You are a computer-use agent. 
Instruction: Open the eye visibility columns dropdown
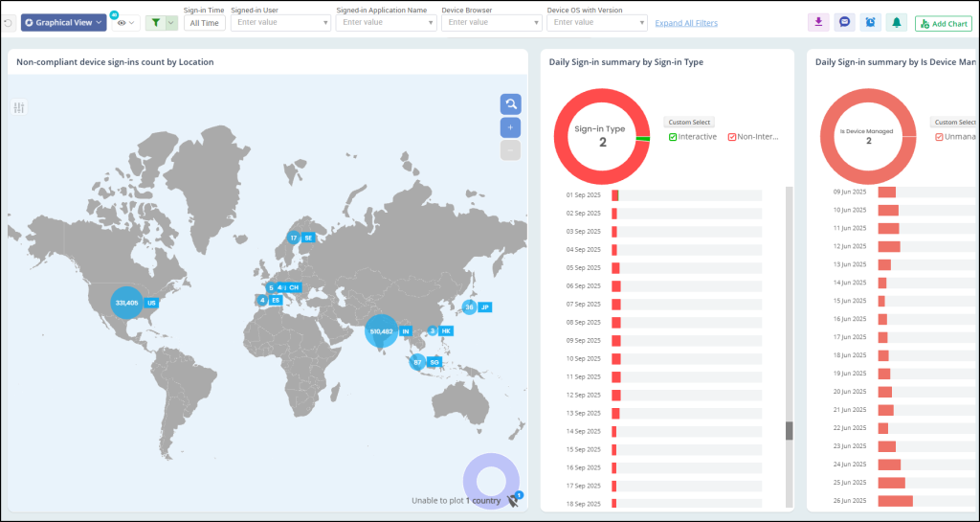click(125, 22)
